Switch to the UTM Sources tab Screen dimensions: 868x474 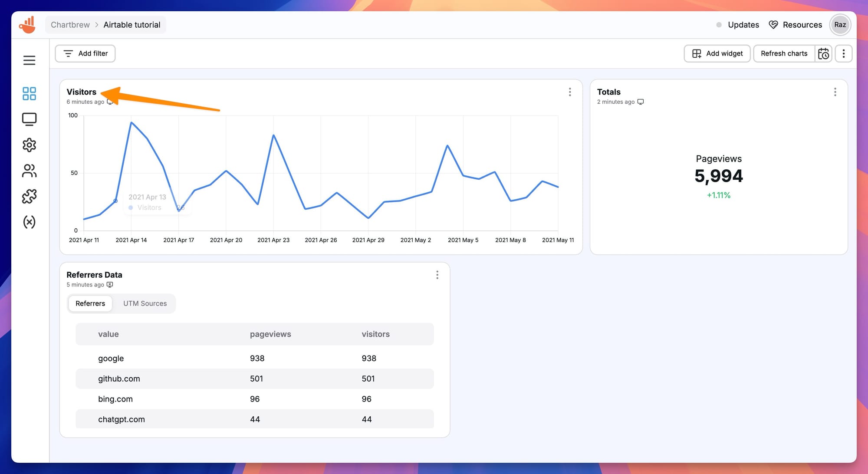pos(145,303)
